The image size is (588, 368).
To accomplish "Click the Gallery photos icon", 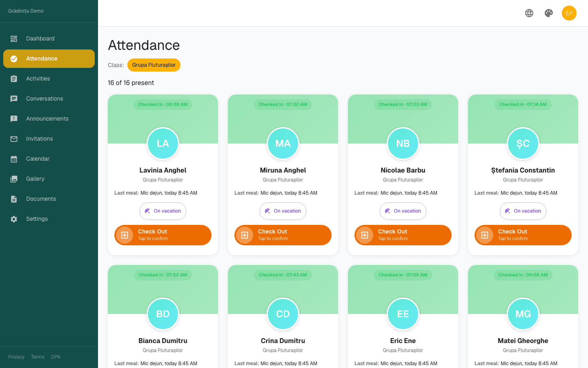I will [14, 179].
